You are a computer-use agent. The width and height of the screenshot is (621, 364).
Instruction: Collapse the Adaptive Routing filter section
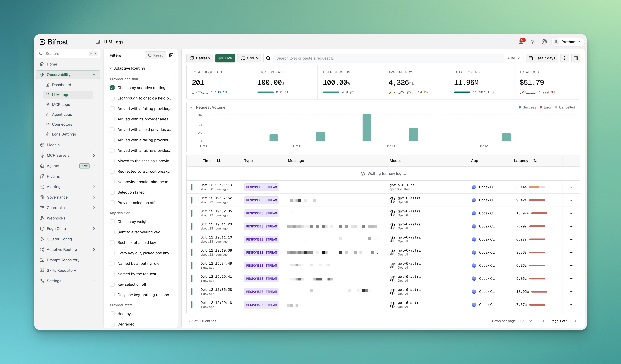110,68
